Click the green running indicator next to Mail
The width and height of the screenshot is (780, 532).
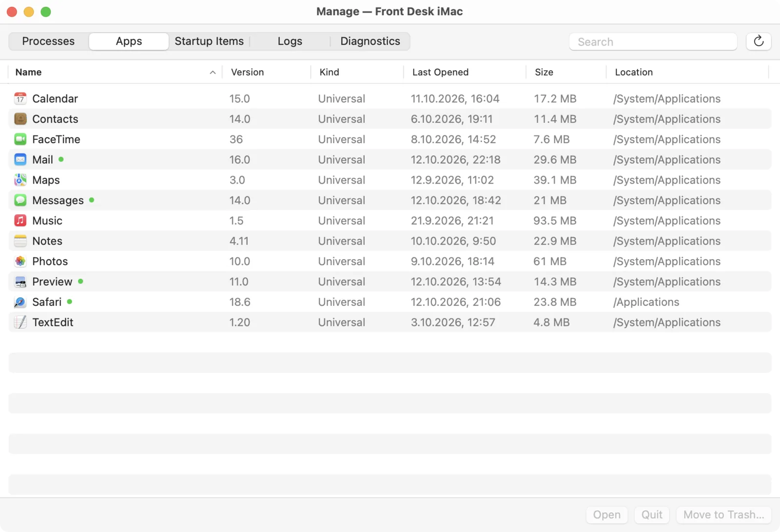click(61, 159)
